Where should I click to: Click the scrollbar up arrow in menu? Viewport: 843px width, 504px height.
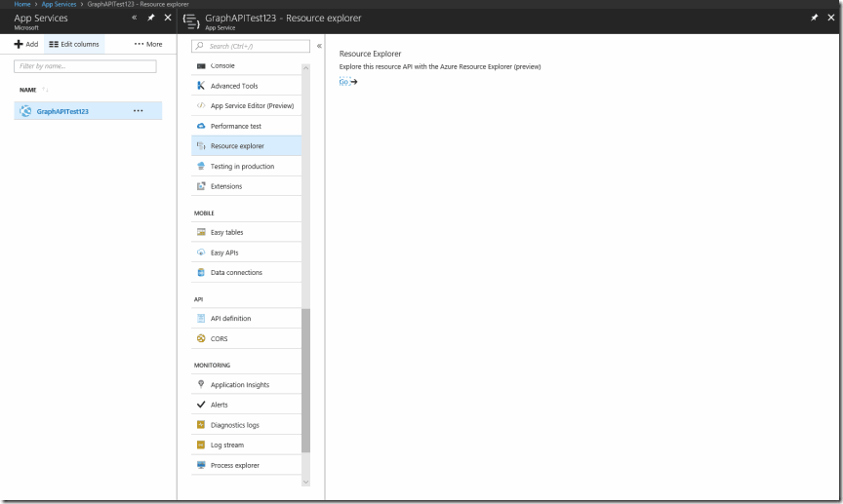pyautogui.click(x=306, y=68)
